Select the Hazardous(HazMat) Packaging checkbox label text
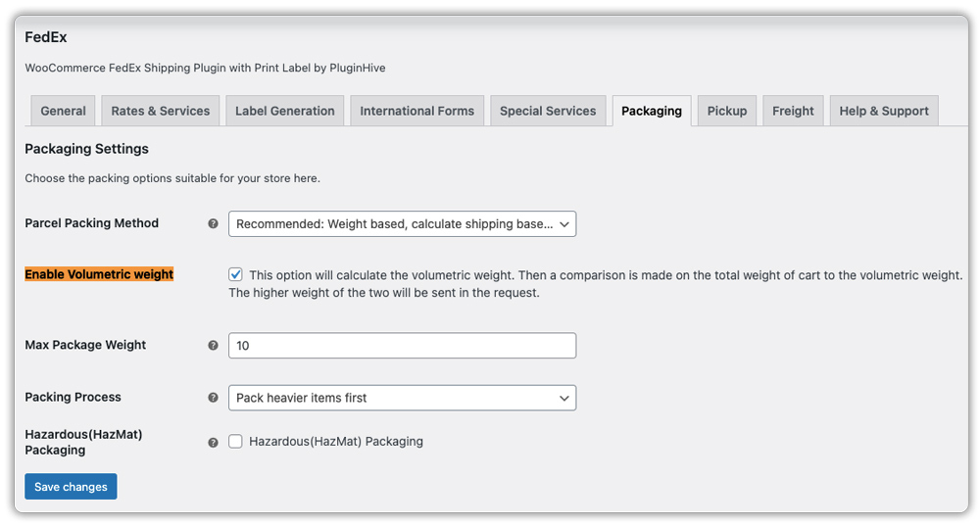980x526 pixels. tap(336, 442)
